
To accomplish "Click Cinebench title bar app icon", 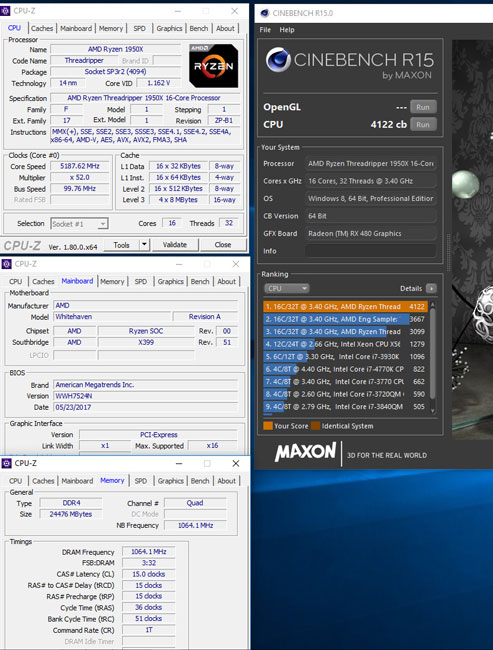I will [x=265, y=13].
